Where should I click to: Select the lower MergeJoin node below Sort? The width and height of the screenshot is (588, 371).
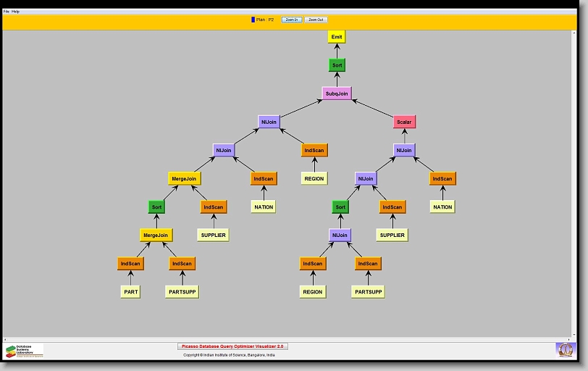pos(156,235)
